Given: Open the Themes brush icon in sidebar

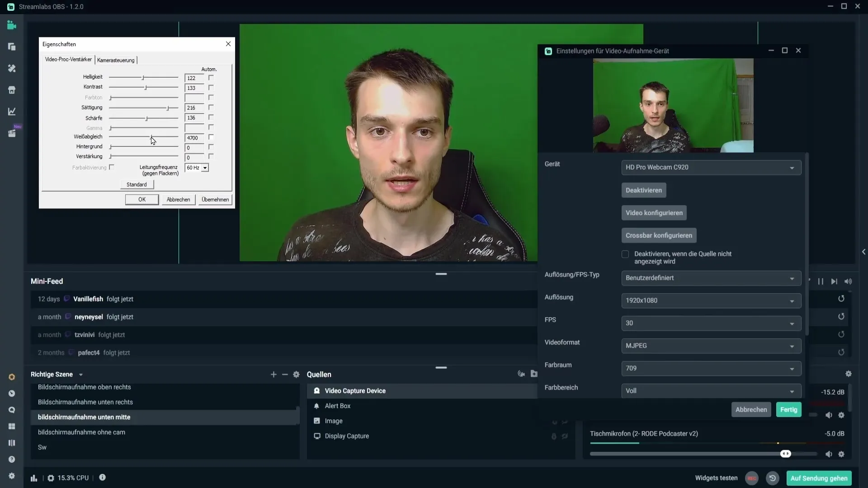Looking at the screenshot, I should click(x=12, y=68).
